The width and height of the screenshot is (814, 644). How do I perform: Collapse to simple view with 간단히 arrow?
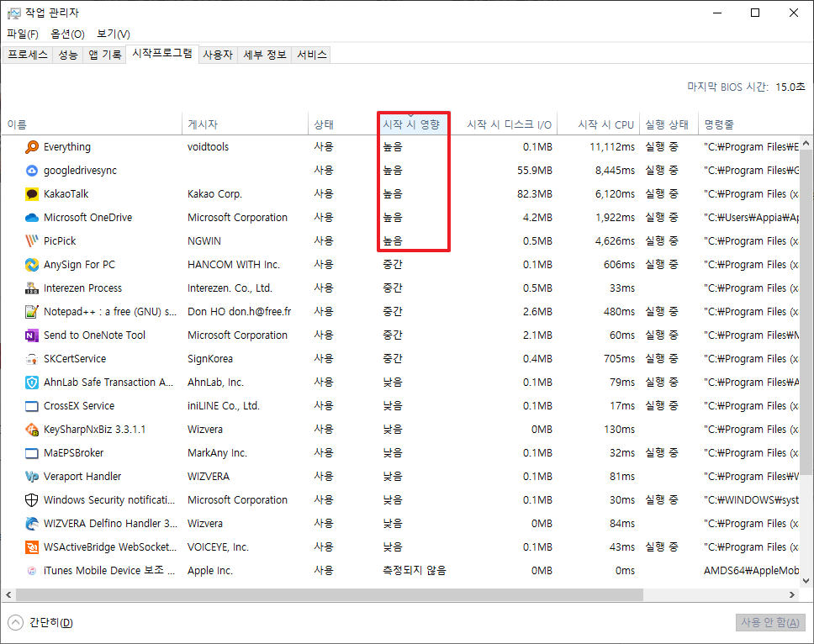(16, 622)
